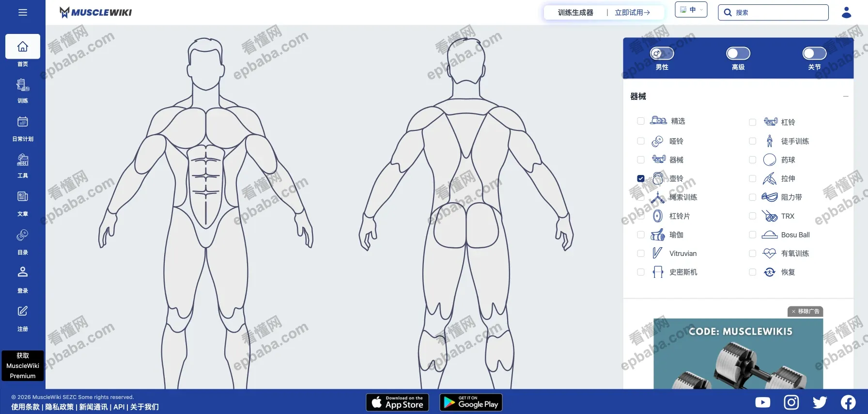The width and height of the screenshot is (868, 414).
Task: Click the 瑜伽 yoga icon
Action: tap(658, 235)
